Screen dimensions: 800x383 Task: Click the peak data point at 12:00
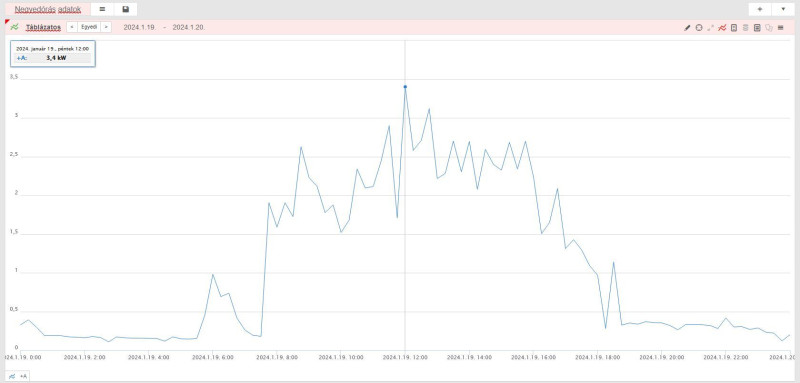click(405, 87)
